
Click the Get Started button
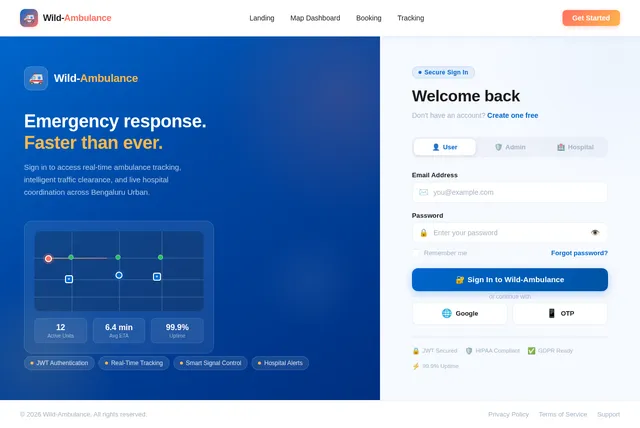(591, 18)
